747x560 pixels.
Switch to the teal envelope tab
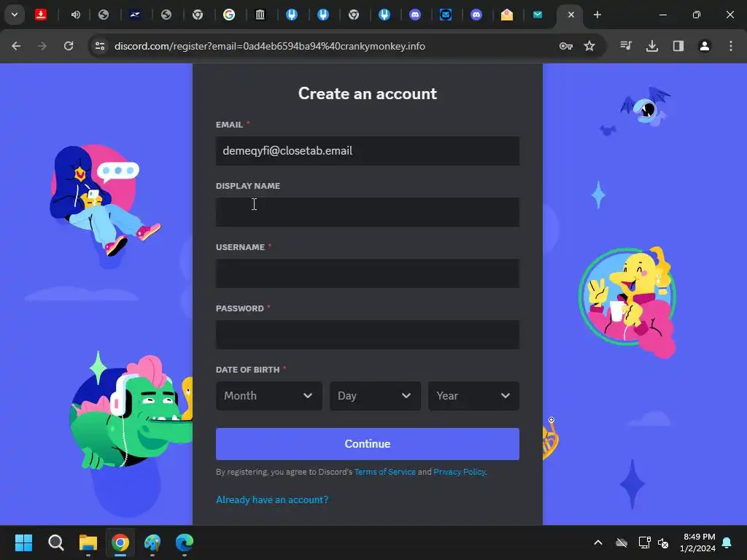(538, 15)
